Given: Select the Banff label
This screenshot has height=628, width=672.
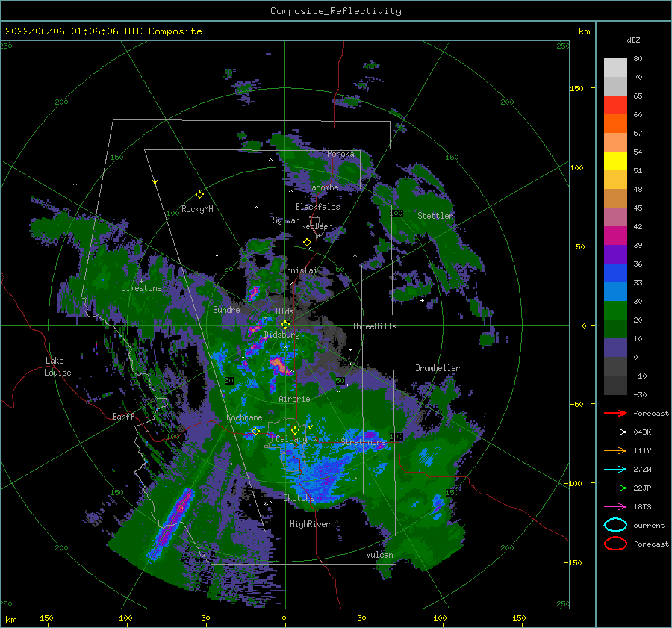Looking at the screenshot, I should click(x=123, y=416).
